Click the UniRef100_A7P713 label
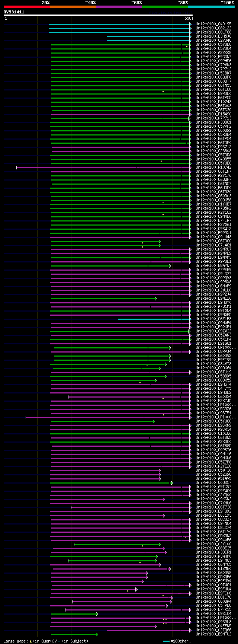Screen dimensions: 238x644 click(x=213, y=118)
